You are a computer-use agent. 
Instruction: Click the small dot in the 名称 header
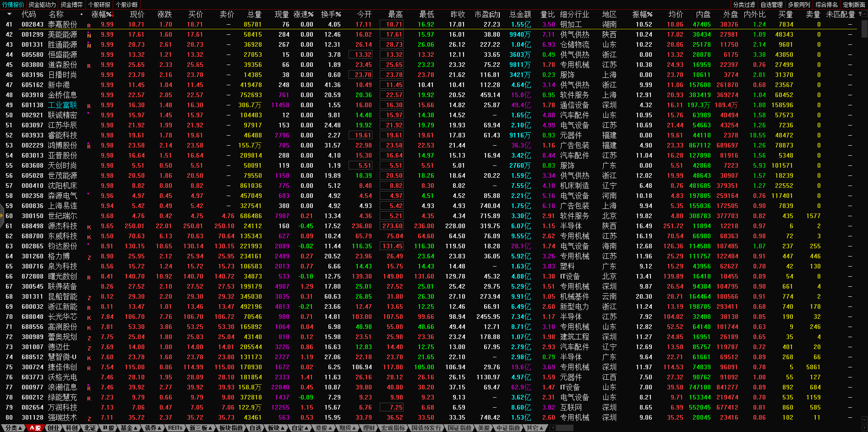pyautogui.click(x=82, y=15)
